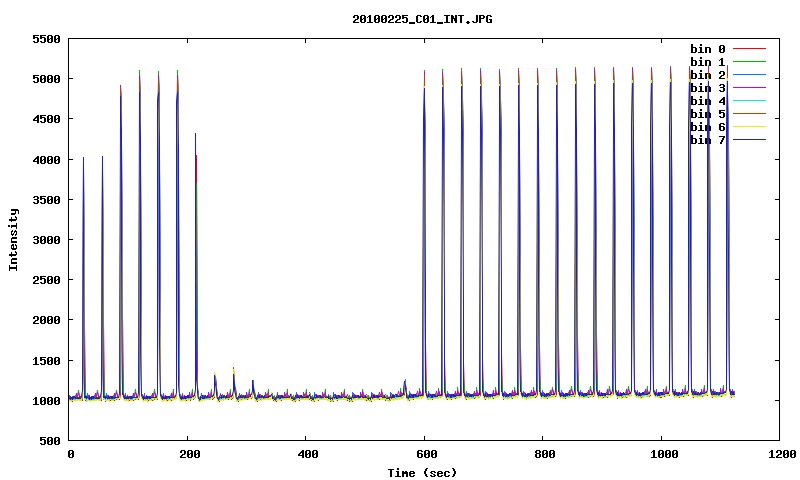Click the x-axis tick value 200
Viewport: 800px width, 480px height.
coord(189,454)
